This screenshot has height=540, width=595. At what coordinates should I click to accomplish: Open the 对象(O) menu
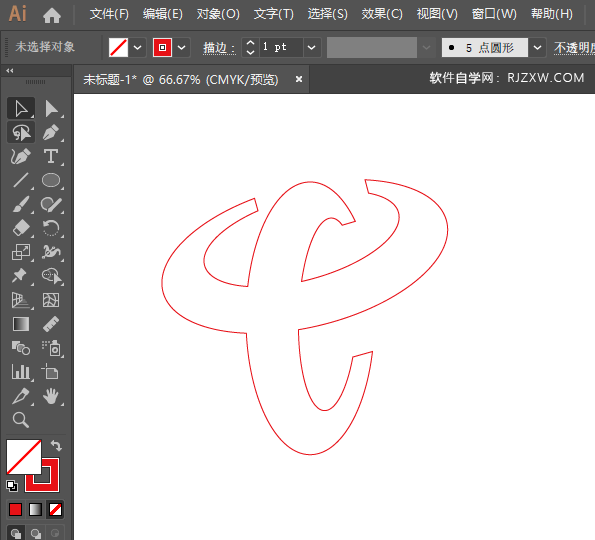click(218, 14)
